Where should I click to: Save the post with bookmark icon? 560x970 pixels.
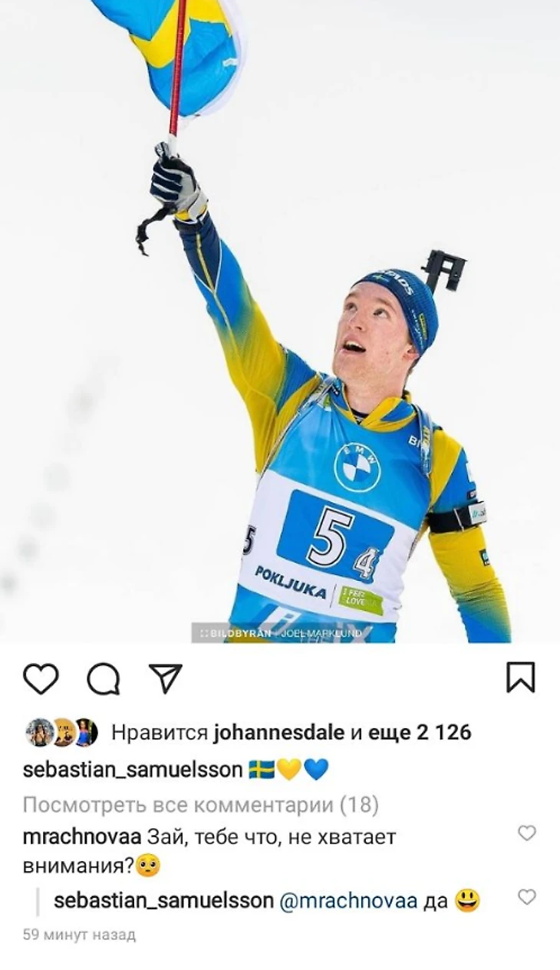coord(521,678)
